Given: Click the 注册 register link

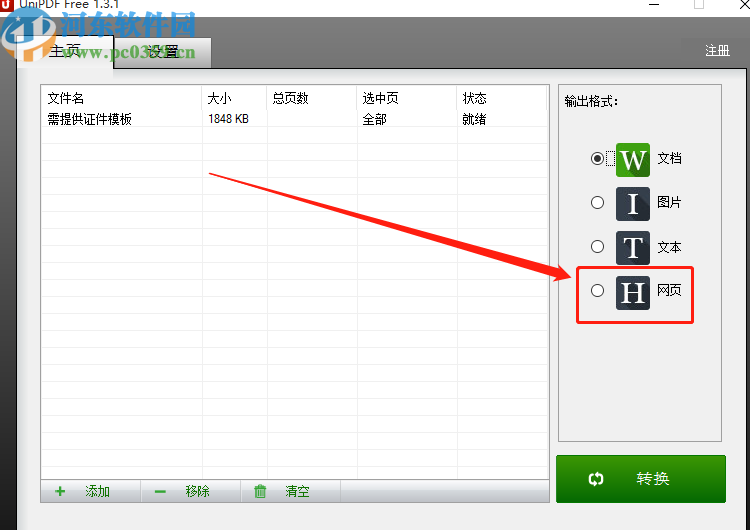Looking at the screenshot, I should pos(717,50).
